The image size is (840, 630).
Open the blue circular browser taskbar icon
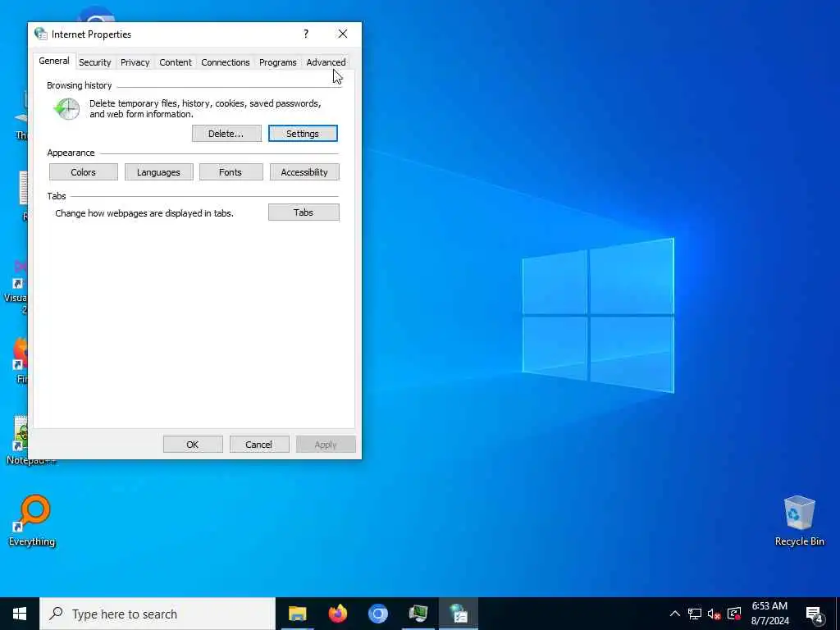pyautogui.click(x=377, y=614)
